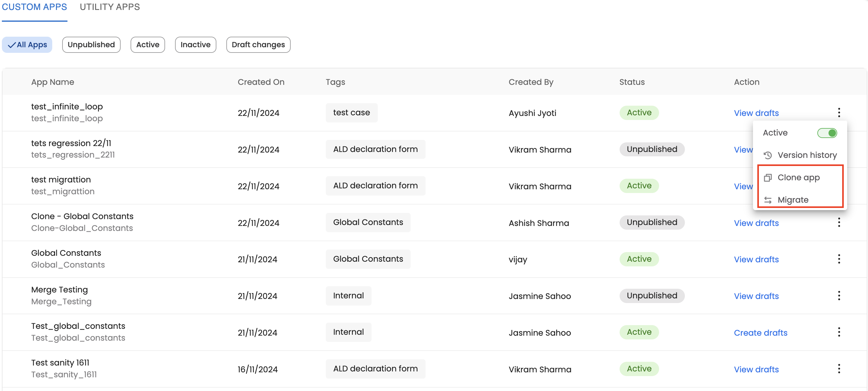
Task: Open three-dot menu for Merge Testing row
Action: click(x=839, y=296)
